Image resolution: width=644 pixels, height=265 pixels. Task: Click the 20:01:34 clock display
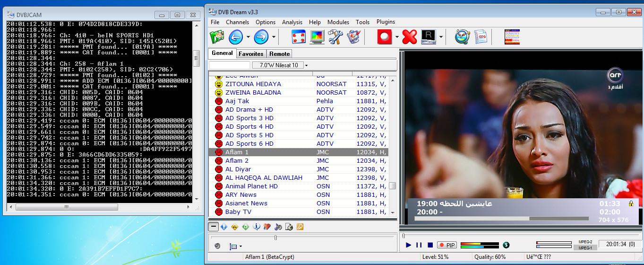[x=619, y=244]
